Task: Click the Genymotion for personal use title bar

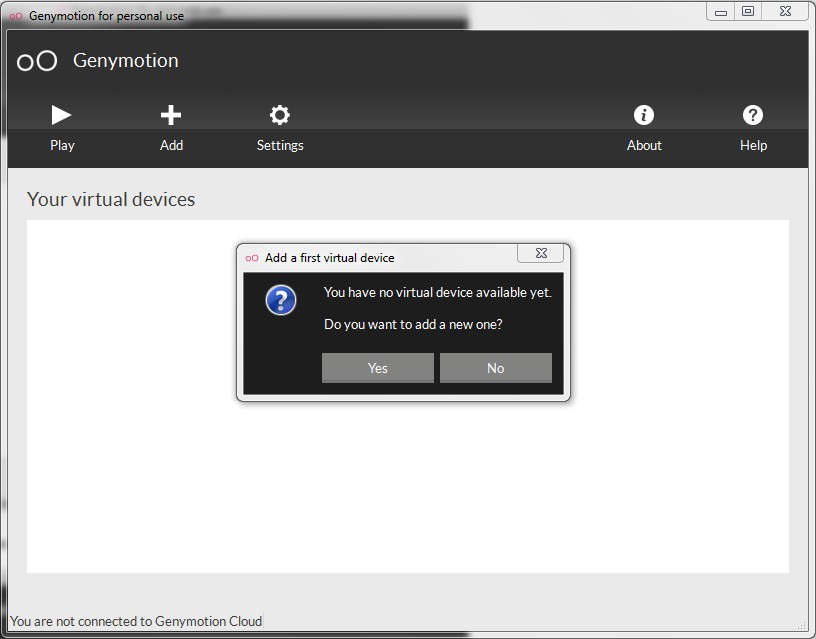Action: [x=106, y=16]
